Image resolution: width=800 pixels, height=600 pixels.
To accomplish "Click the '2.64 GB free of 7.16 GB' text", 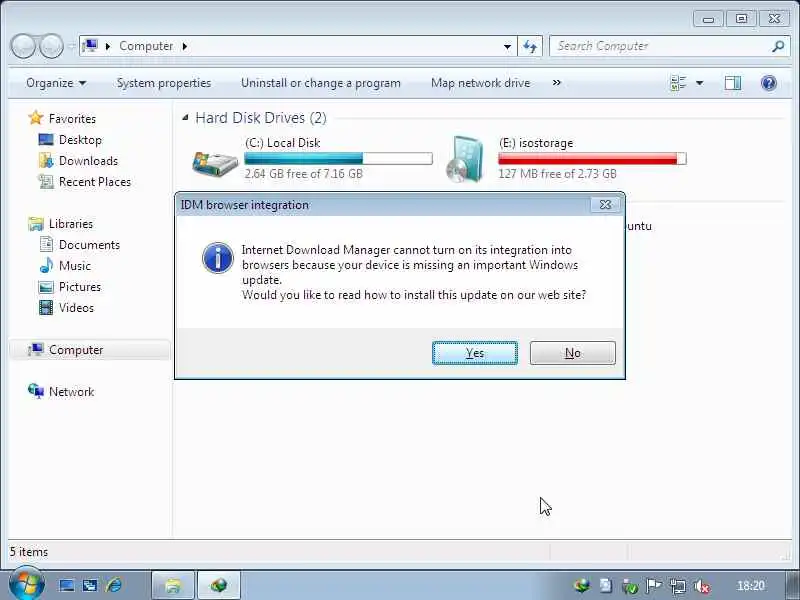I will click(304, 173).
